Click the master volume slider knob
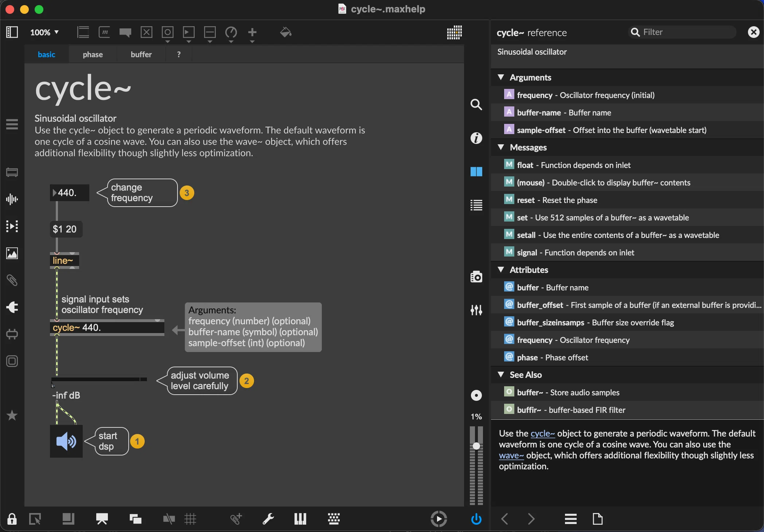 pos(476,446)
